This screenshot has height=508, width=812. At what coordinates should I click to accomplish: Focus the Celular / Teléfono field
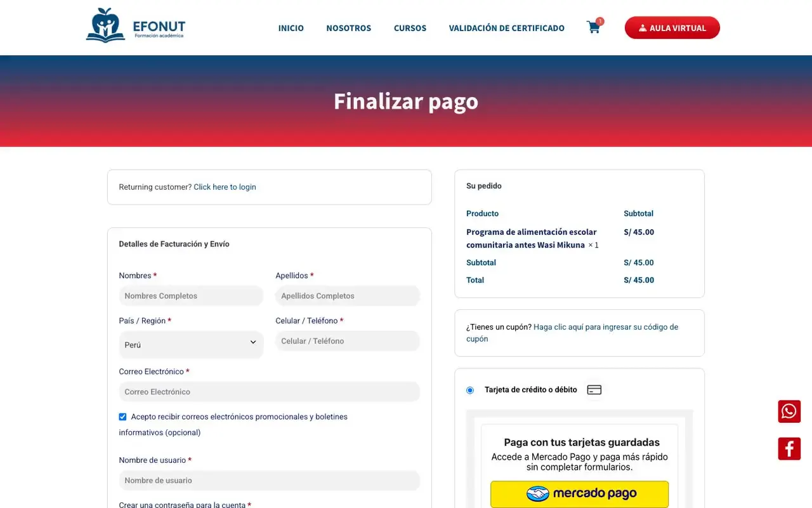(x=348, y=341)
